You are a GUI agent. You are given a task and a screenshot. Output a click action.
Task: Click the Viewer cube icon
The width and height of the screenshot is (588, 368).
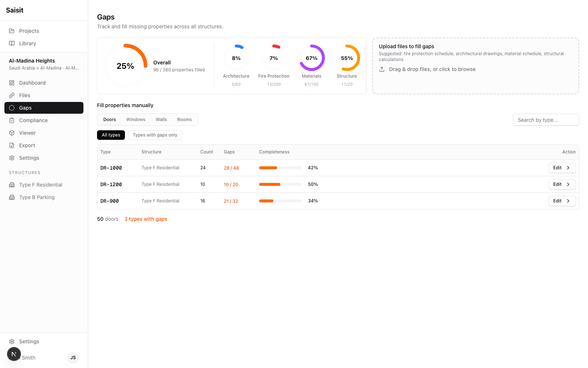point(12,133)
